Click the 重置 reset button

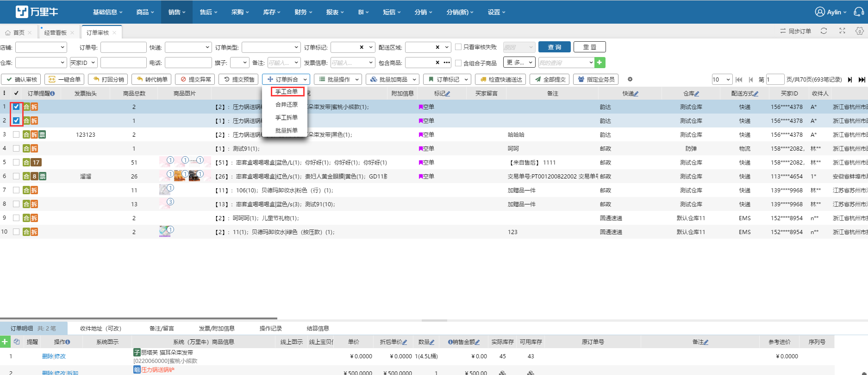(x=590, y=47)
